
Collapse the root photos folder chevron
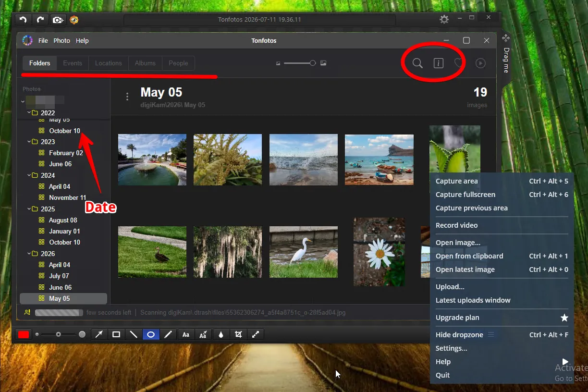[x=23, y=101]
